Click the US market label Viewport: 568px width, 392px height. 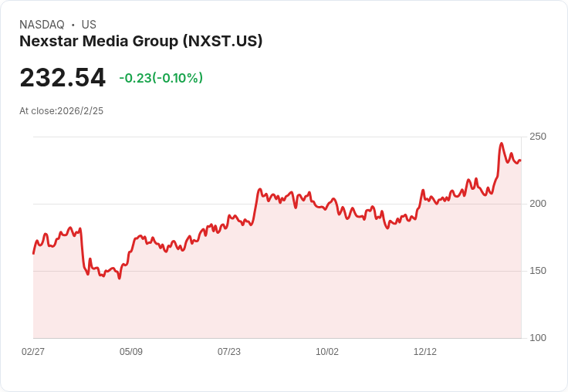pyautogui.click(x=89, y=25)
